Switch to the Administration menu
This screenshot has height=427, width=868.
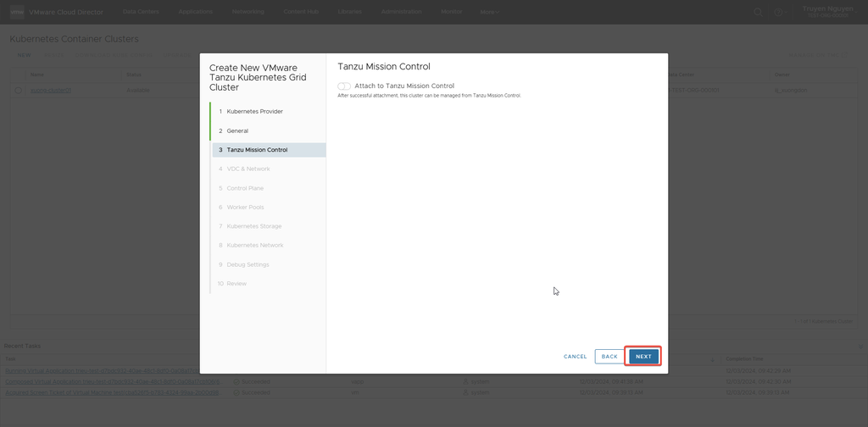[x=402, y=12]
